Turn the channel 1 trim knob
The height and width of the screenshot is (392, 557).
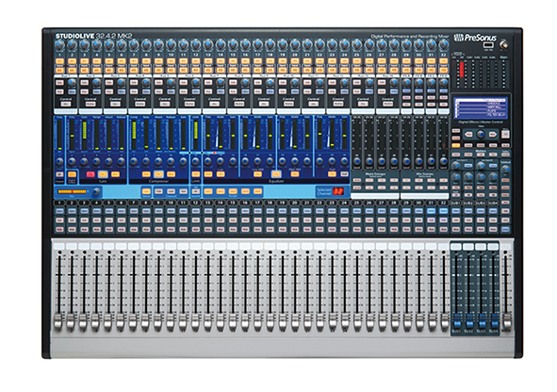[59, 44]
